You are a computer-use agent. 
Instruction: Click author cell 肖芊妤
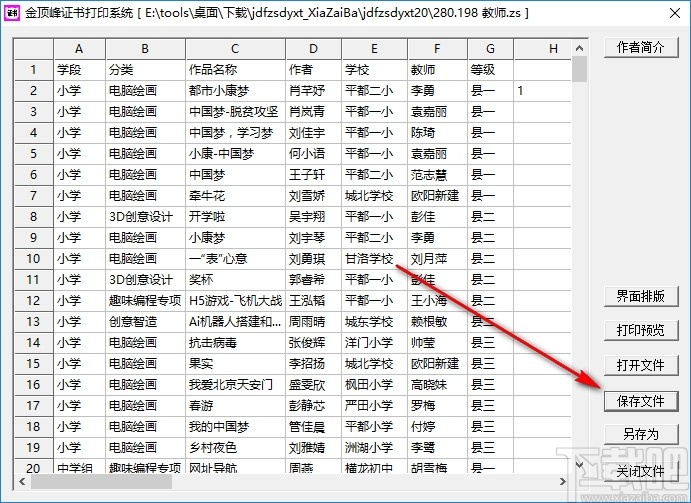(313, 91)
